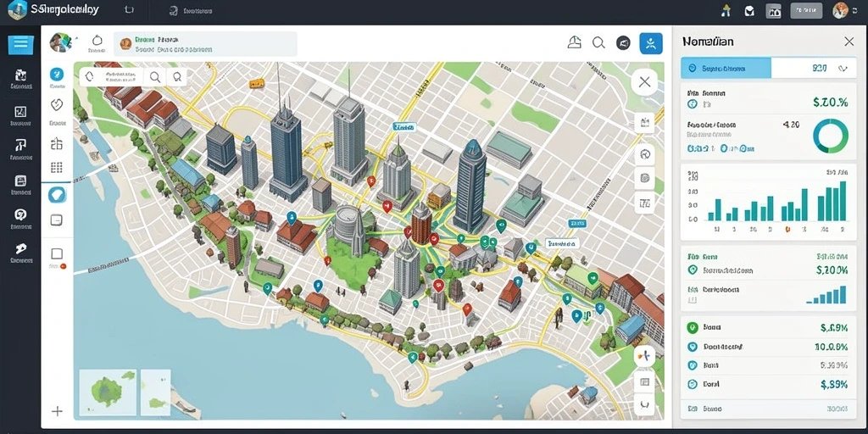Click the gray button in the top header
The image size is (868, 434).
point(806,10)
